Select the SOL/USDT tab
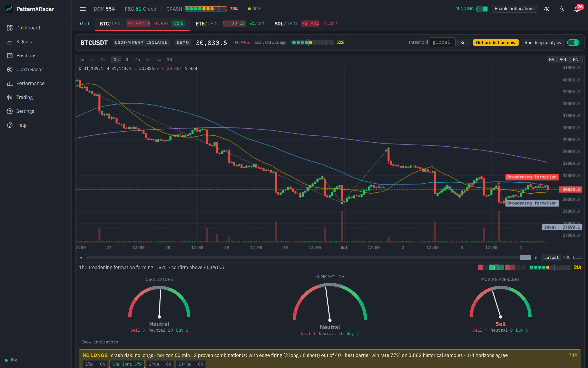 tap(306, 24)
